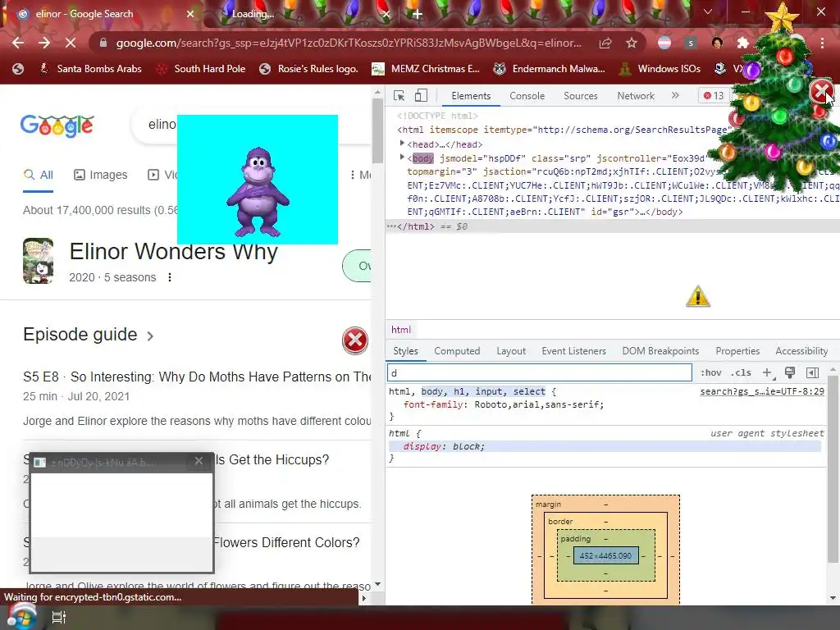Click the purple Bonzi gorilla image

click(x=258, y=192)
